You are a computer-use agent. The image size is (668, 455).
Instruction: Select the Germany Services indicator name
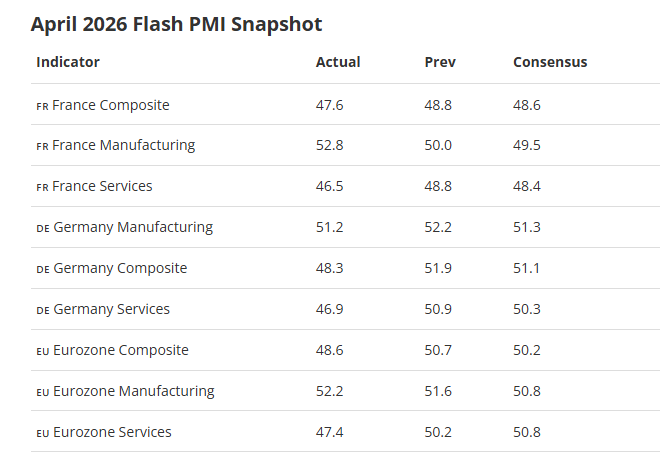(x=111, y=309)
